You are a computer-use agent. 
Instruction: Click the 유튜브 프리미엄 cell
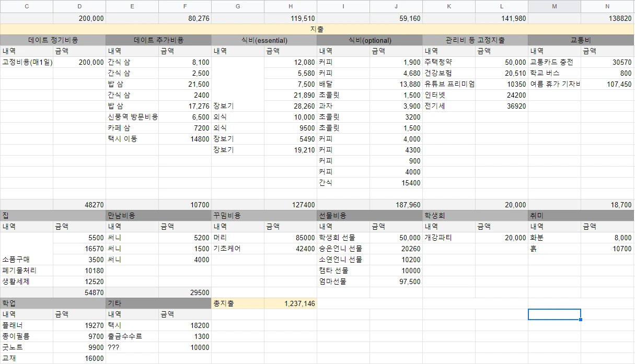[x=448, y=84]
